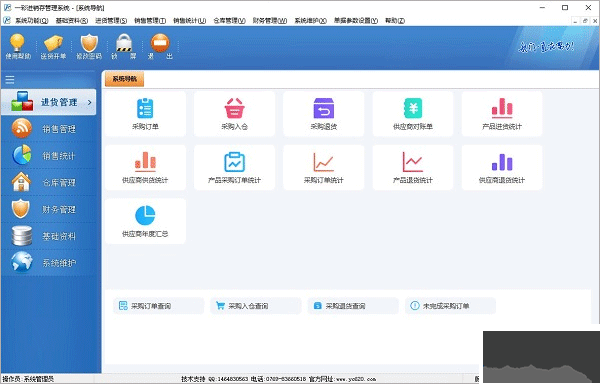Open the 帮助(Z) menu

pyautogui.click(x=395, y=21)
